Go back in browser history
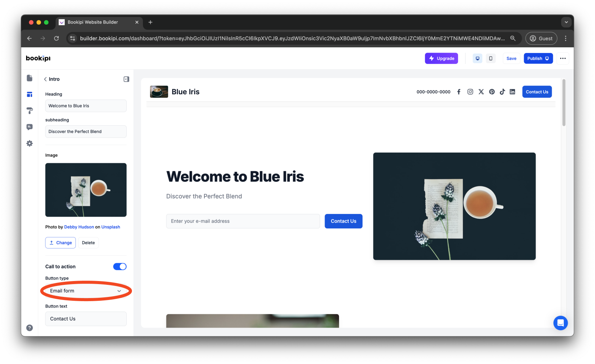Screen dimensions: 595x364 (30, 38)
